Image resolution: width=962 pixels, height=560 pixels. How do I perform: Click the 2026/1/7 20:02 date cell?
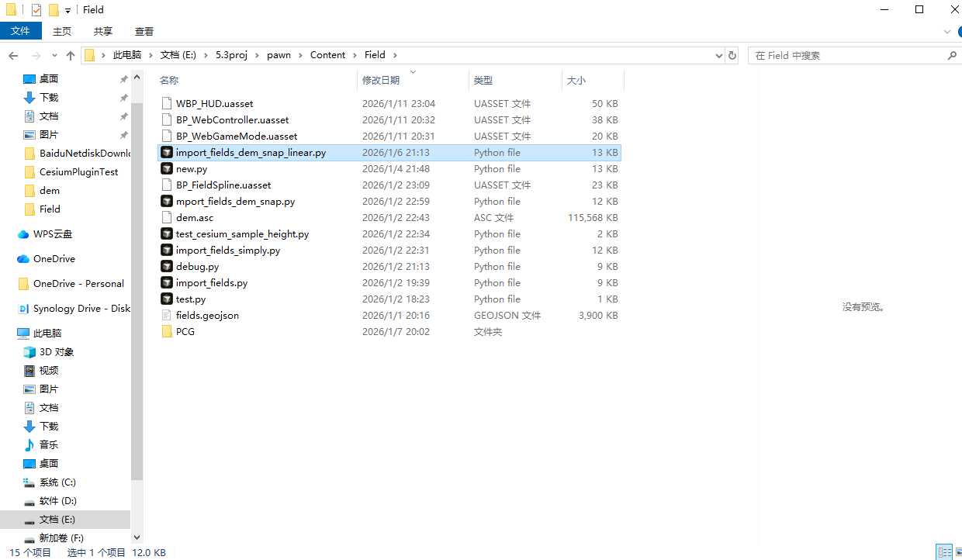click(396, 331)
